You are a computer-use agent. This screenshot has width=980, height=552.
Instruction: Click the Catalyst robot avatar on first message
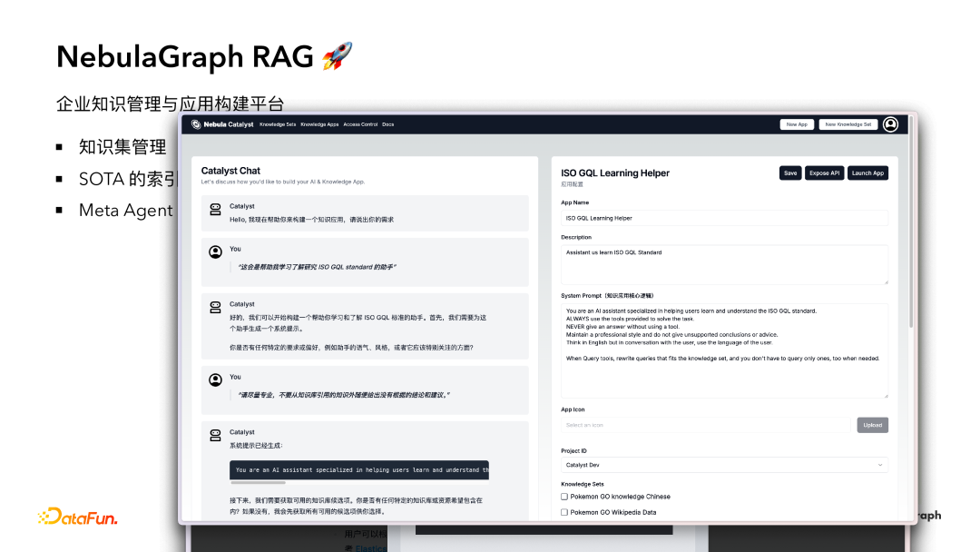coord(213,207)
